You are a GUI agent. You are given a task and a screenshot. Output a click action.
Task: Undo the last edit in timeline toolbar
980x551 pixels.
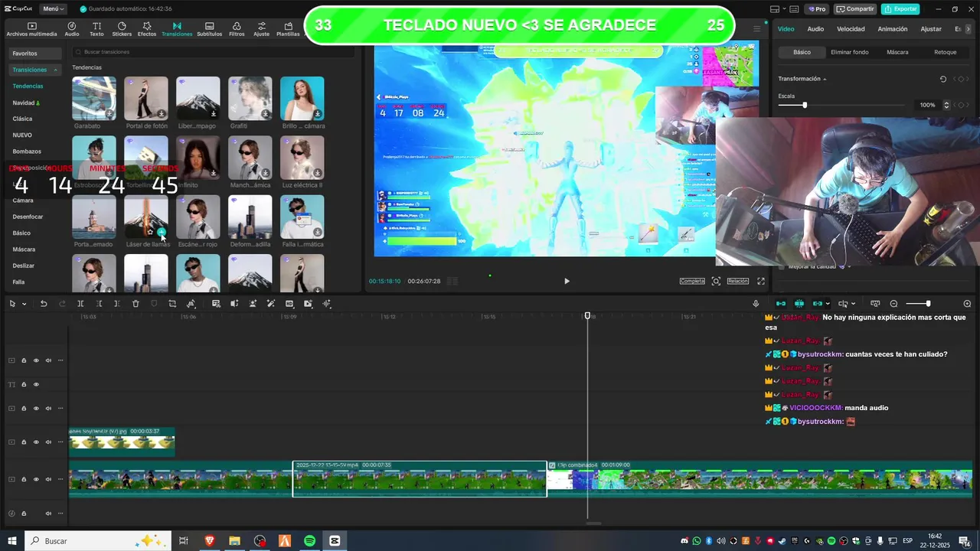[44, 304]
